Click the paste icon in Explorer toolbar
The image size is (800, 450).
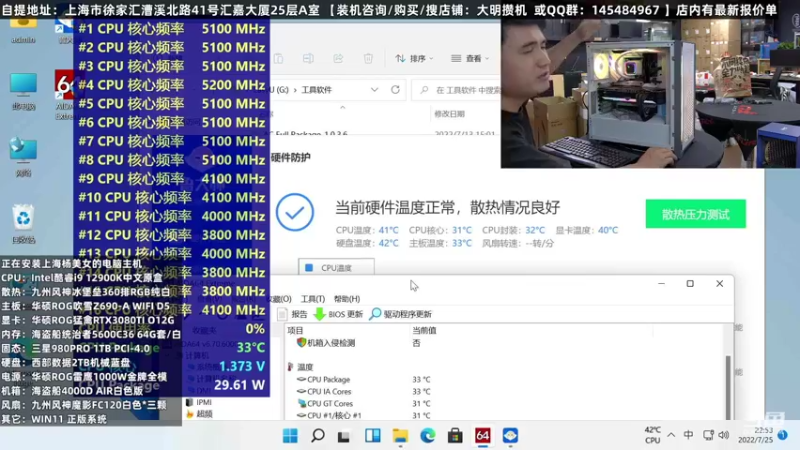[278, 59]
